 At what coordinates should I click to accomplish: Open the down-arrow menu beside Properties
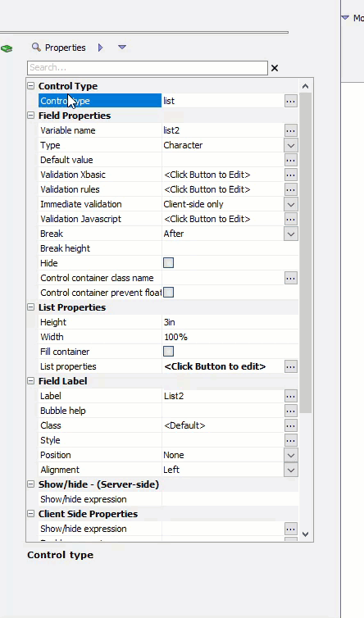point(122,48)
